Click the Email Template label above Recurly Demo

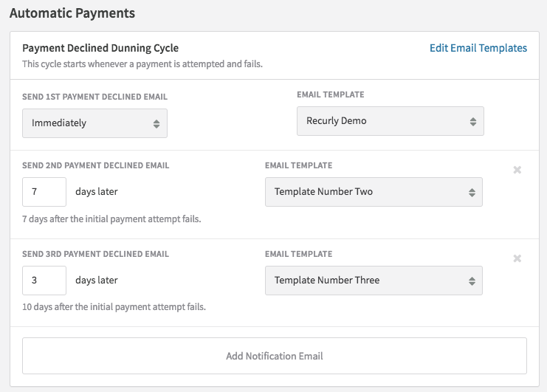[x=330, y=95]
